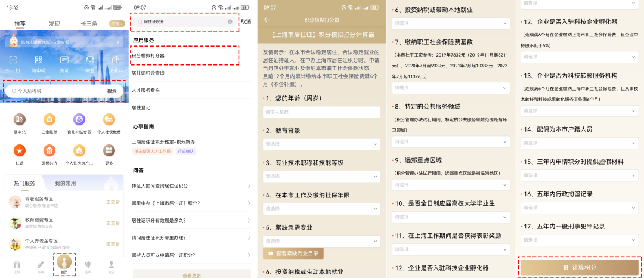Switch to the 发现 tab
The width and height of the screenshot is (644, 278).
[54, 24]
